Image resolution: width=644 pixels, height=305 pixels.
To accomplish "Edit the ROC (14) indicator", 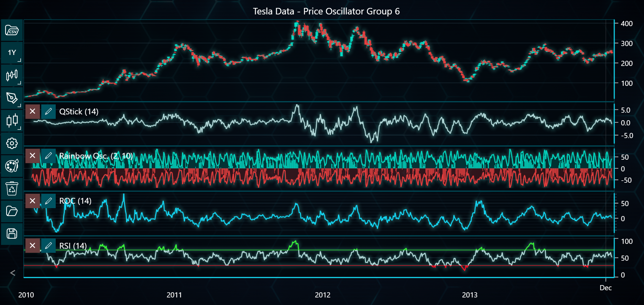I will [x=48, y=201].
